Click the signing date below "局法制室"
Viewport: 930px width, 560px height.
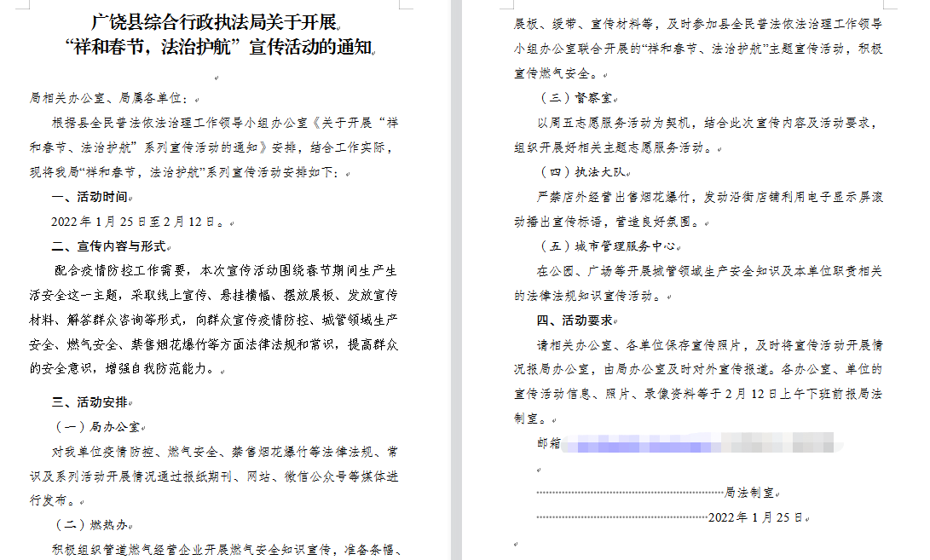tap(755, 517)
